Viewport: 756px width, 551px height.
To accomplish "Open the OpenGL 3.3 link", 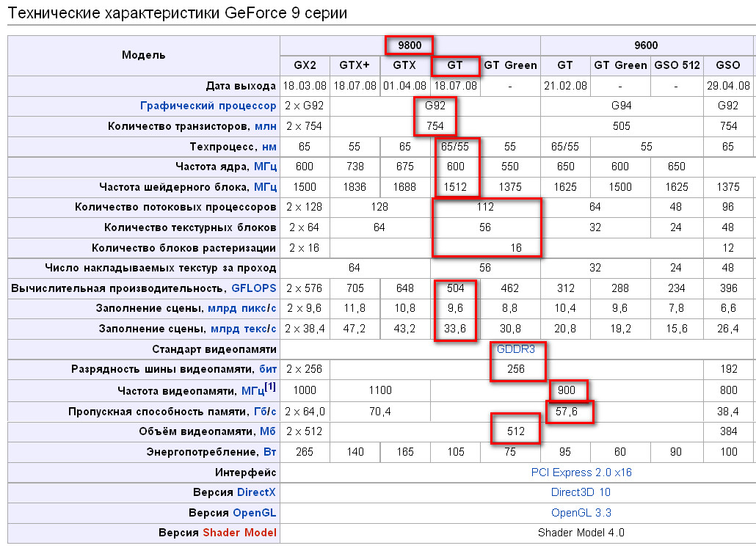I will point(581,513).
